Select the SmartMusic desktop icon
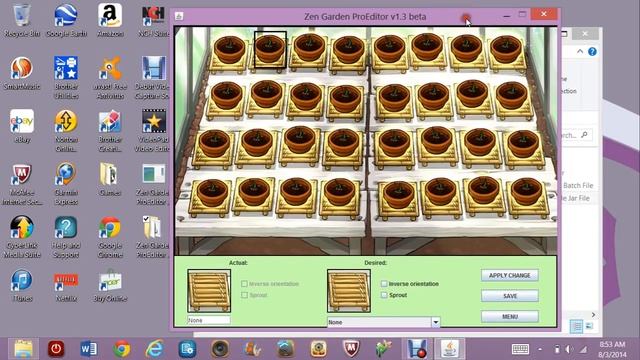Screen dimensions: 640x360 click(22, 73)
